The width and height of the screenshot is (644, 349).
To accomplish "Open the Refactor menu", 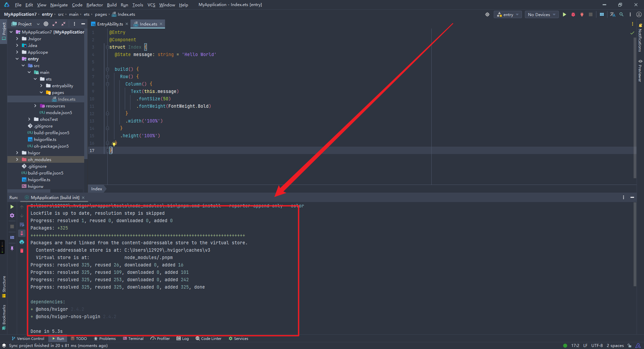I will [x=95, y=5].
